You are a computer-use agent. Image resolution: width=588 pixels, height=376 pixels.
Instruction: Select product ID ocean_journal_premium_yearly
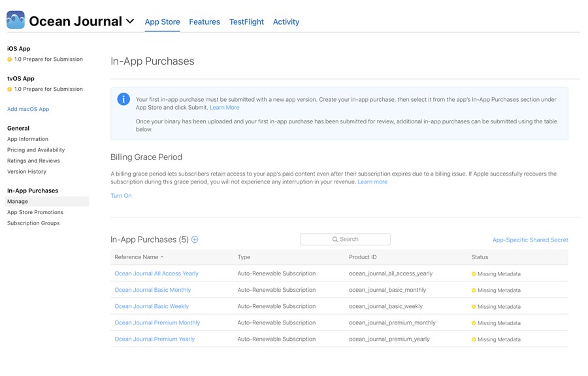tap(389, 339)
